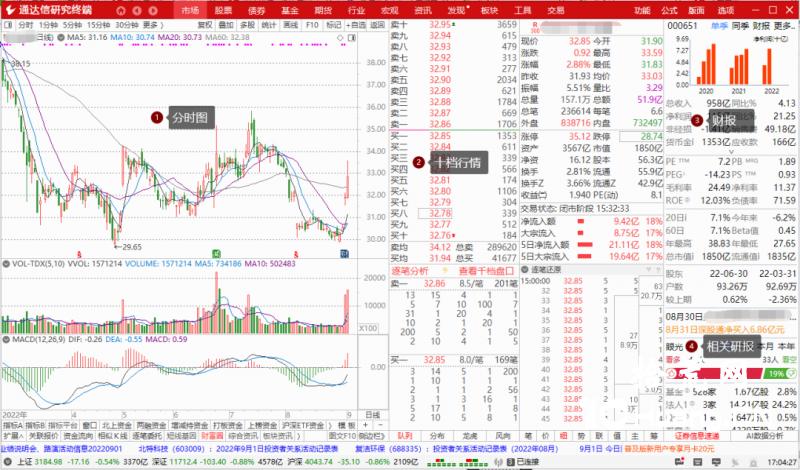Click the message icon with red dot
This screenshot has height=470, width=800.
coord(680,462)
